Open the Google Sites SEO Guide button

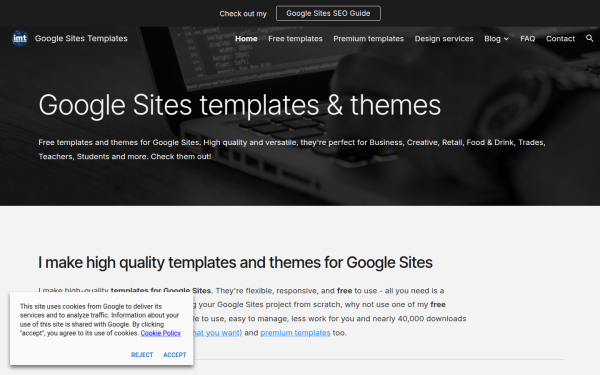pos(328,13)
